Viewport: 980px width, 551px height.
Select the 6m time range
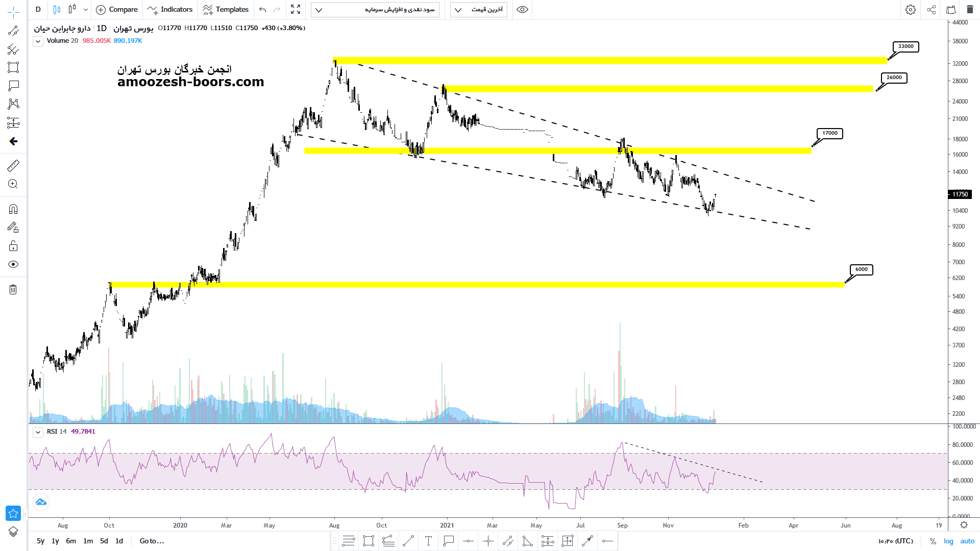71,541
